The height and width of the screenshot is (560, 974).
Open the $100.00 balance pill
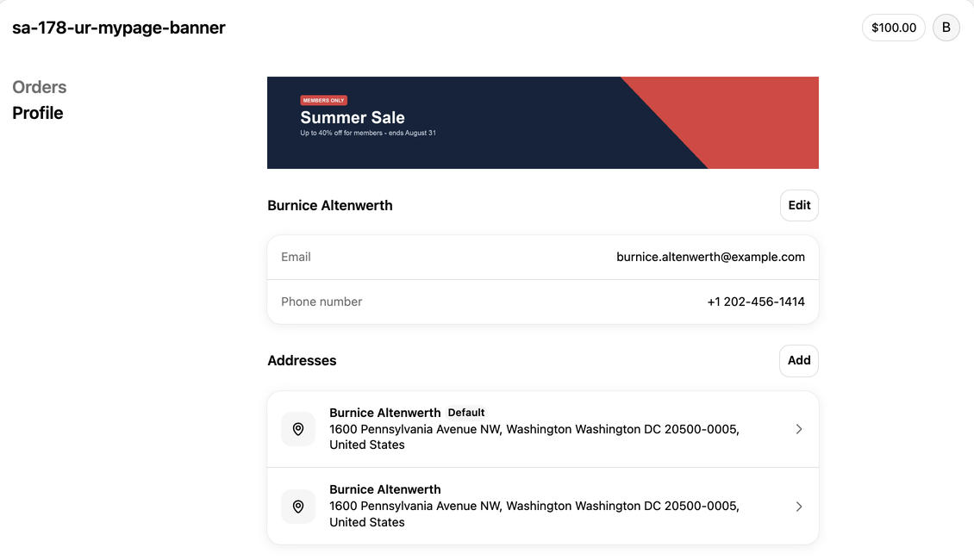(893, 28)
